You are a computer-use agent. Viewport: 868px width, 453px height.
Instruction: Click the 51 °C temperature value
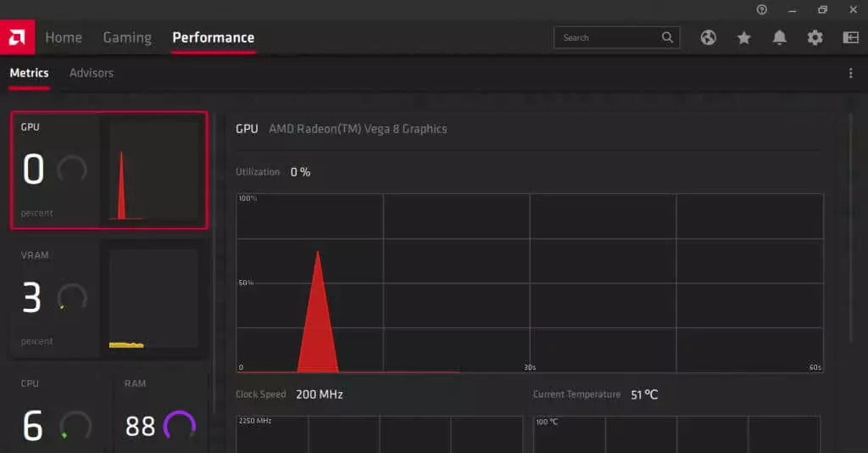(644, 394)
